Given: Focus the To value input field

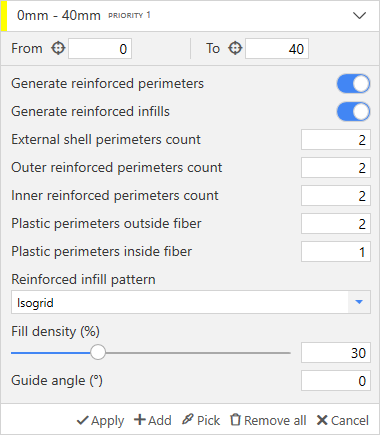Looking at the screenshot, I should tap(277, 49).
